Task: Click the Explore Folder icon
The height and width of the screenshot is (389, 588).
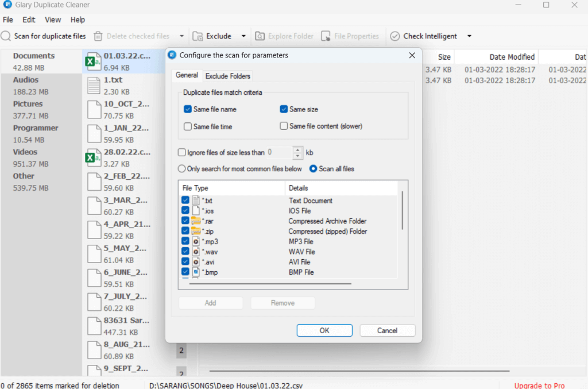Action: tap(260, 36)
